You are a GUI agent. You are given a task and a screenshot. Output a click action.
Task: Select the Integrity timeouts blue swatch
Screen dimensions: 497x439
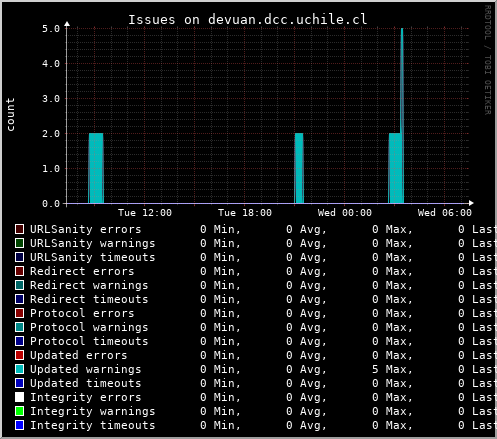(x=19, y=425)
